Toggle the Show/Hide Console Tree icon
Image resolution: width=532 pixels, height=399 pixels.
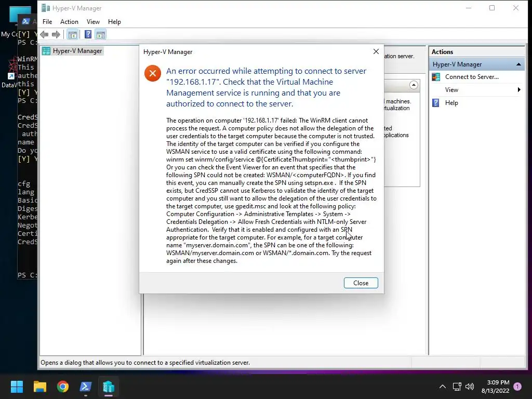coord(72,34)
